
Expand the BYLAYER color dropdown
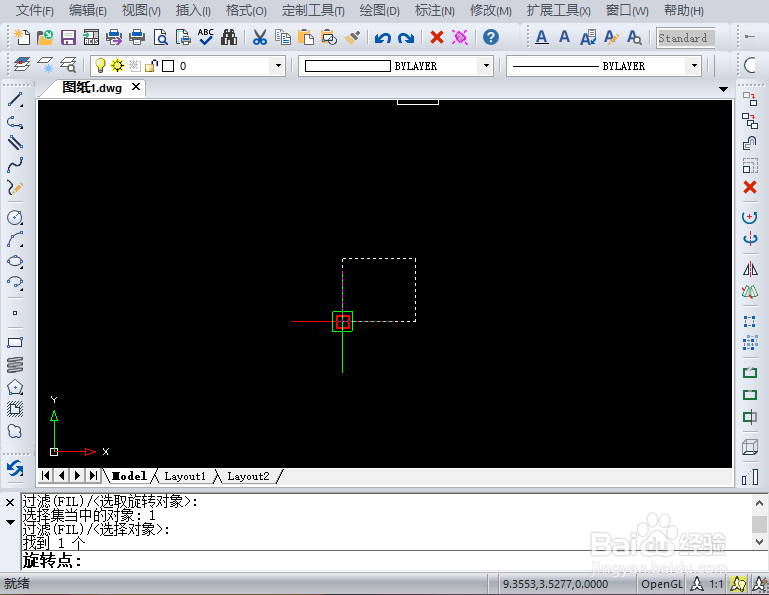486,65
